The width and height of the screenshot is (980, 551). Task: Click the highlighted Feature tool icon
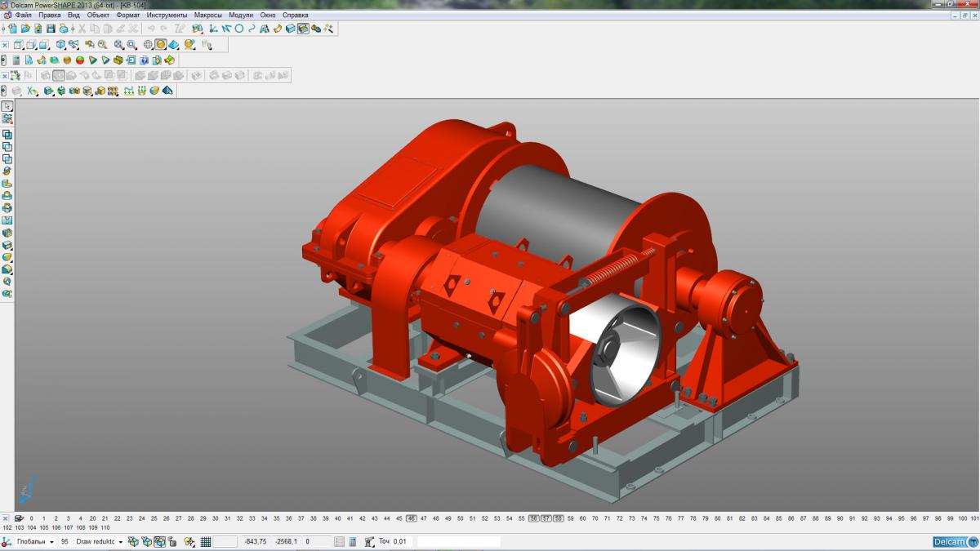click(x=303, y=29)
